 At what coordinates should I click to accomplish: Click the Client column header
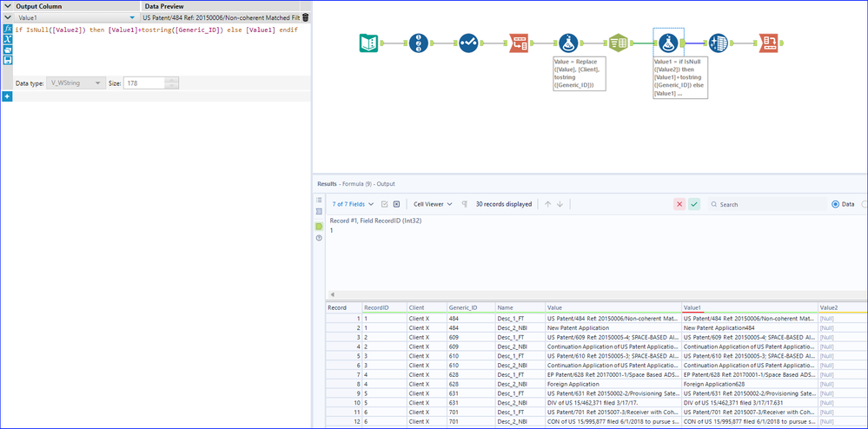[426, 307]
